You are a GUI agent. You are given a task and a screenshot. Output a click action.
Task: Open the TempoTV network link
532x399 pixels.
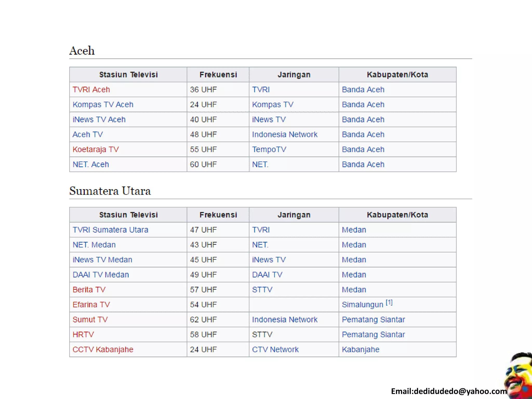269,150
